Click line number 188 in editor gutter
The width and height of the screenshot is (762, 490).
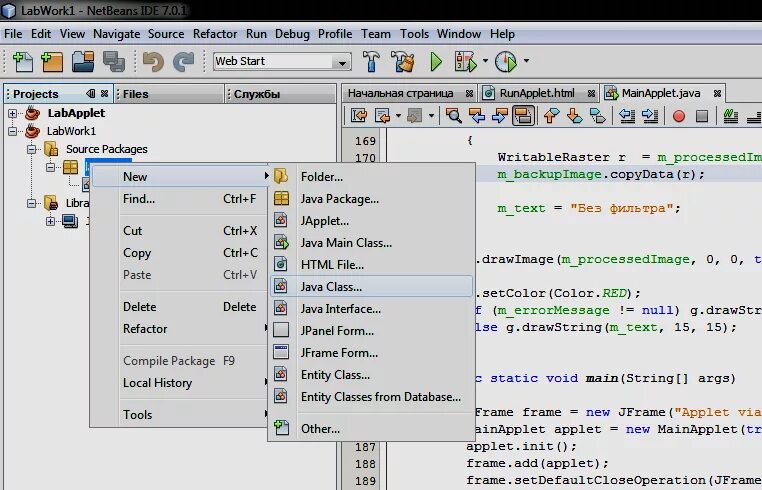tap(365, 464)
